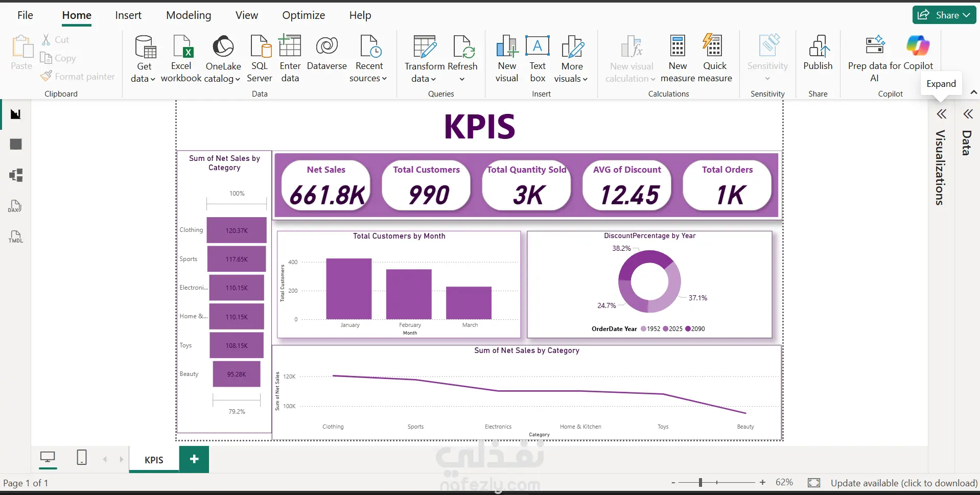Click Update available notification
This screenshot has width=980, height=495.
(x=904, y=483)
